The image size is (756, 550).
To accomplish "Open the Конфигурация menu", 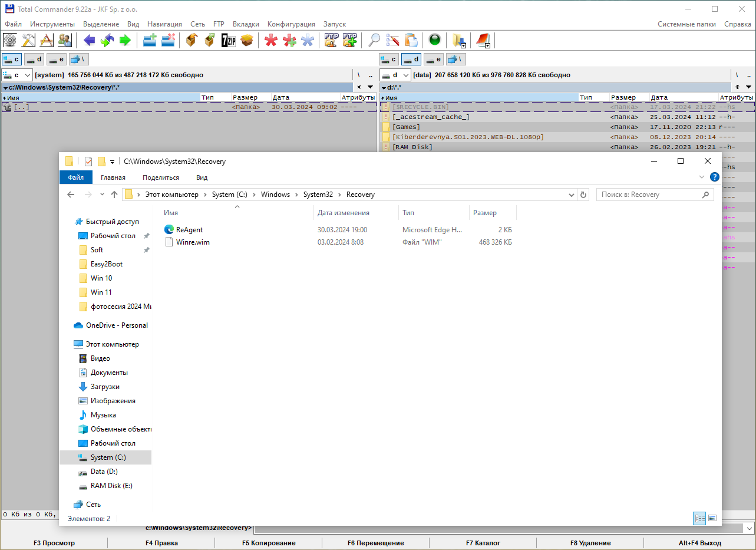I will point(291,24).
